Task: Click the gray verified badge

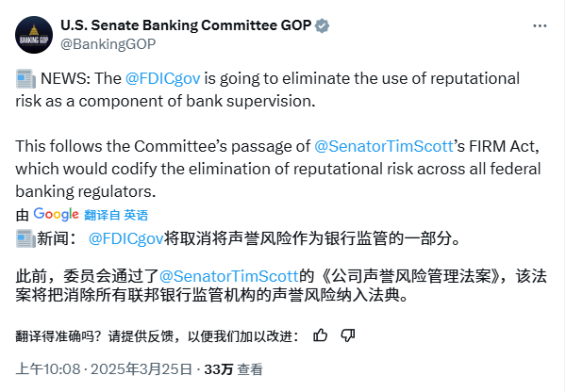Action: click(323, 25)
